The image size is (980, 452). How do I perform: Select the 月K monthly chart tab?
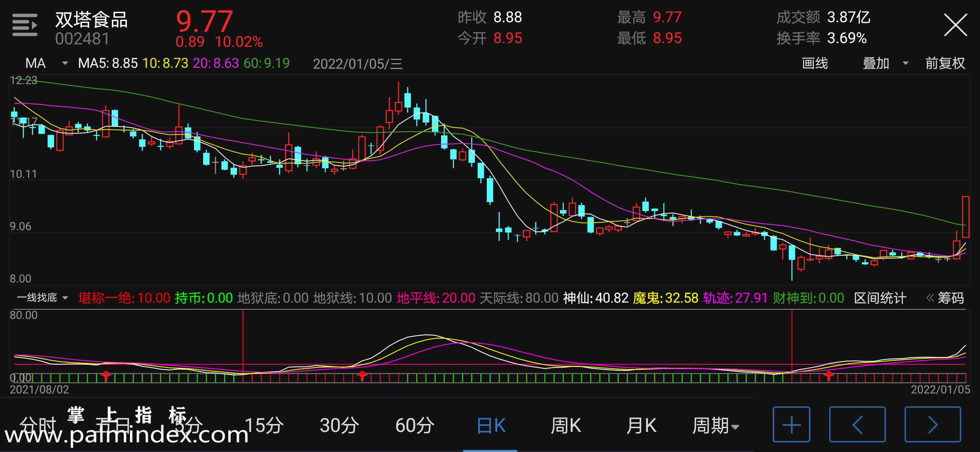point(641,426)
